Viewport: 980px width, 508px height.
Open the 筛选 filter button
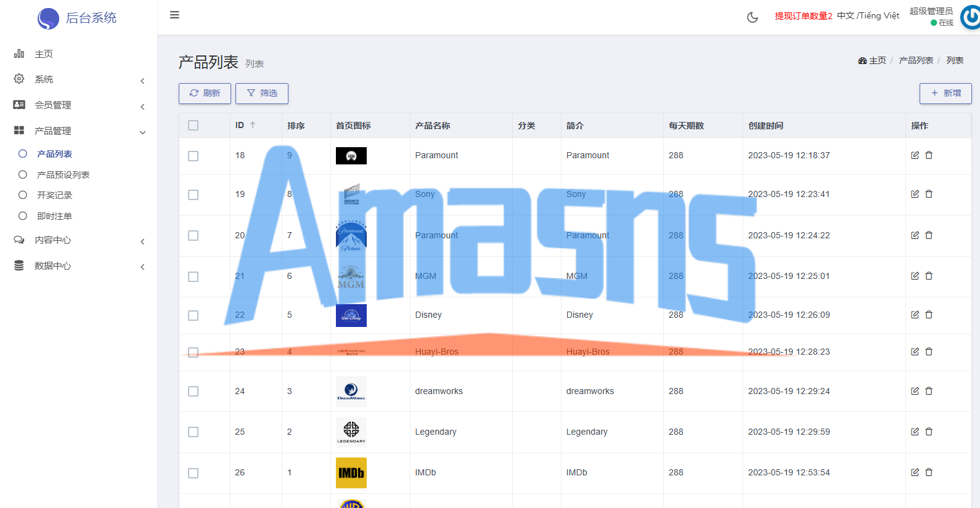pos(262,94)
